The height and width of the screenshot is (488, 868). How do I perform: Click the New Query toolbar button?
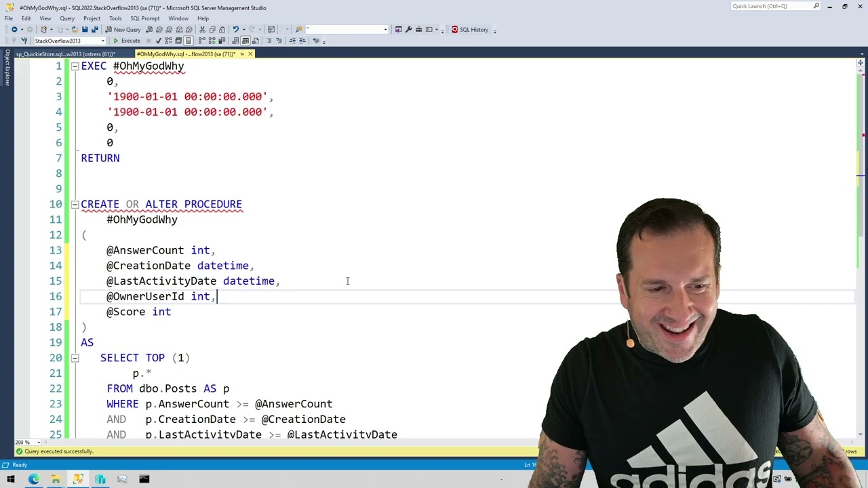tap(123, 29)
